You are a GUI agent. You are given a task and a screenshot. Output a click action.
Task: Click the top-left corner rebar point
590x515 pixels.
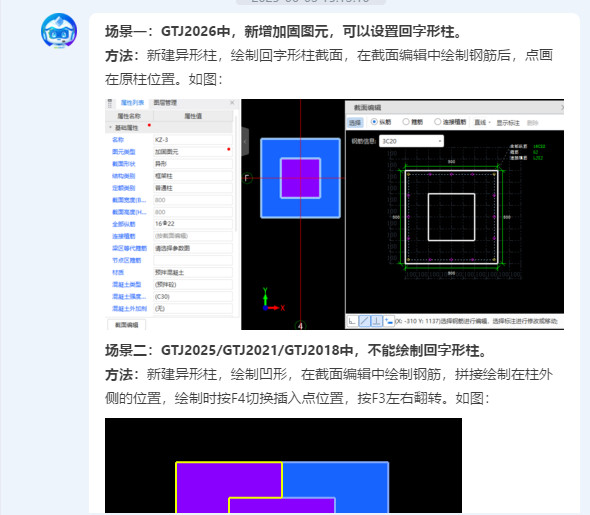point(409,174)
